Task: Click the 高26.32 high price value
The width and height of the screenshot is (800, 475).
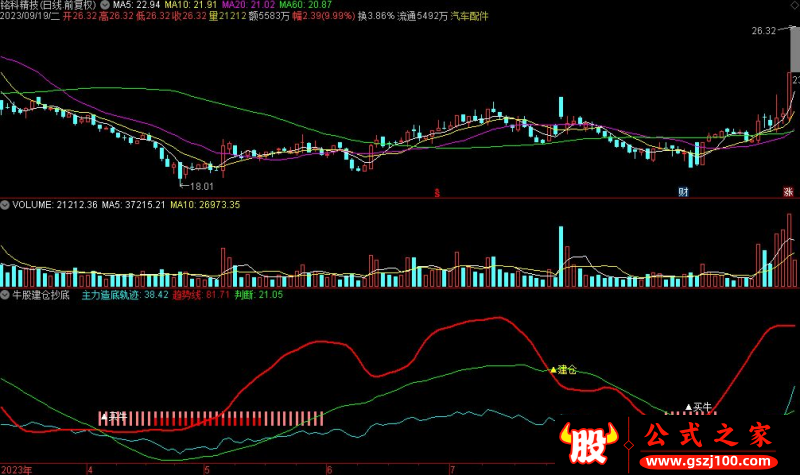Action: [x=116, y=16]
